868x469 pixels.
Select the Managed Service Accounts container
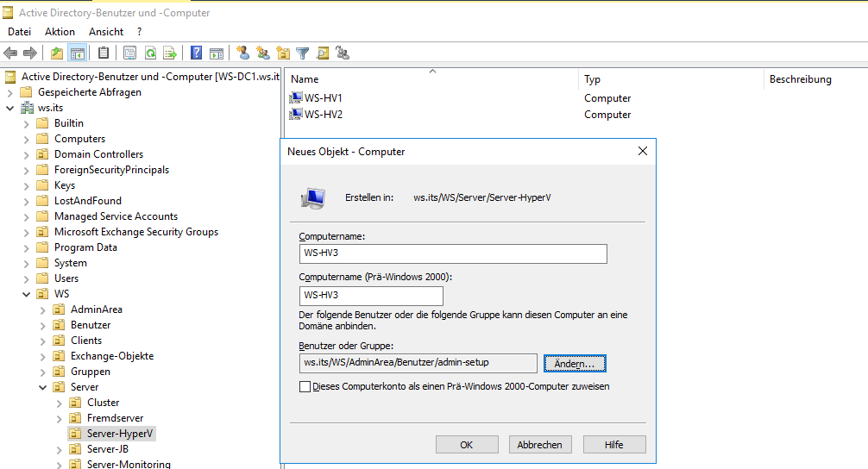(116, 216)
